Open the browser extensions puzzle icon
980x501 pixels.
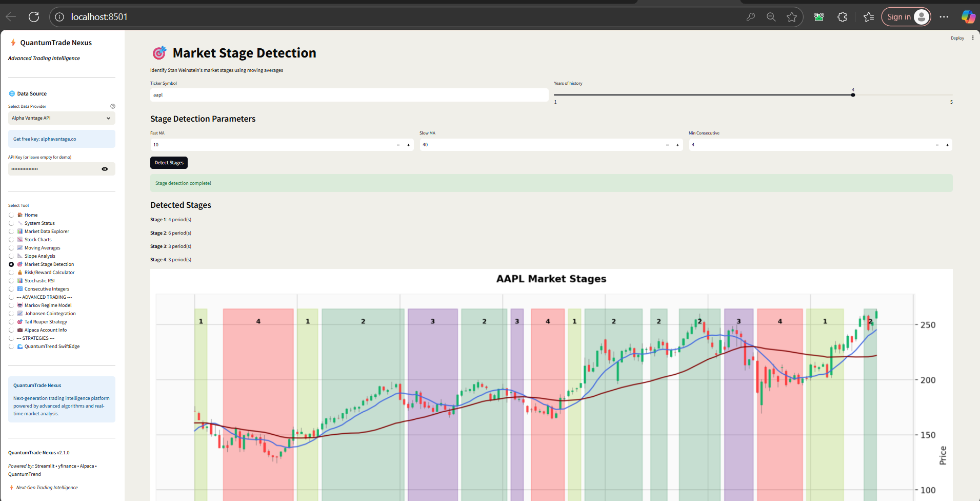tap(842, 17)
